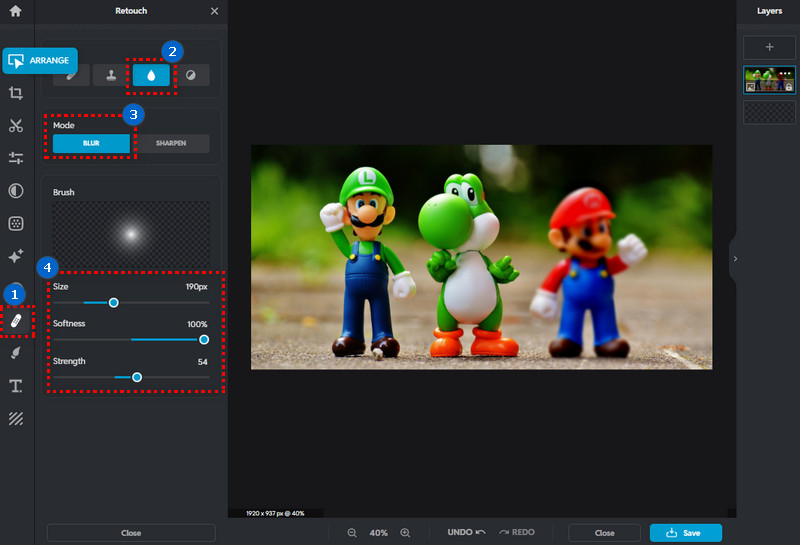Click the Strength value 54
Image resolution: width=800 pixels, height=545 pixels.
[203, 362]
